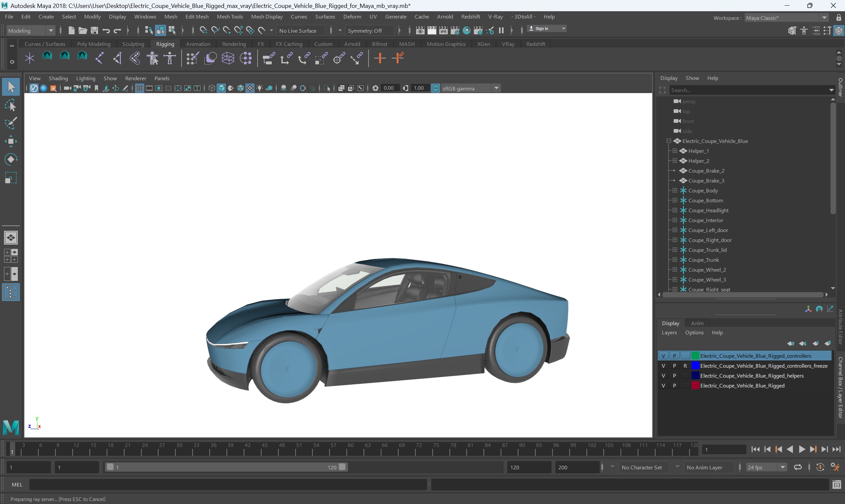Toggle smooth shade all cube in viewport
This screenshot has width=845, height=504.
222,88
